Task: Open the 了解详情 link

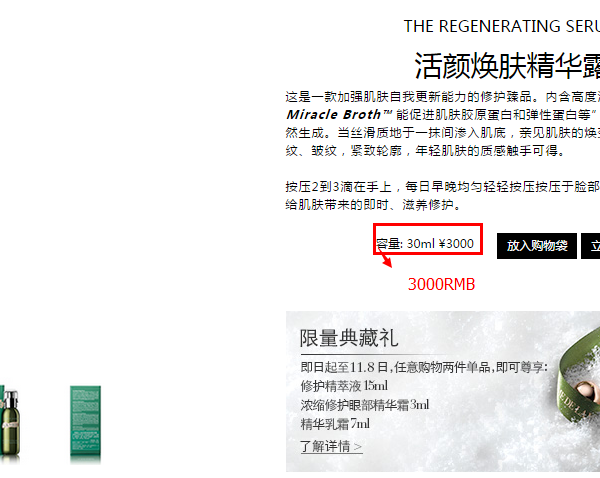Action: (331, 446)
